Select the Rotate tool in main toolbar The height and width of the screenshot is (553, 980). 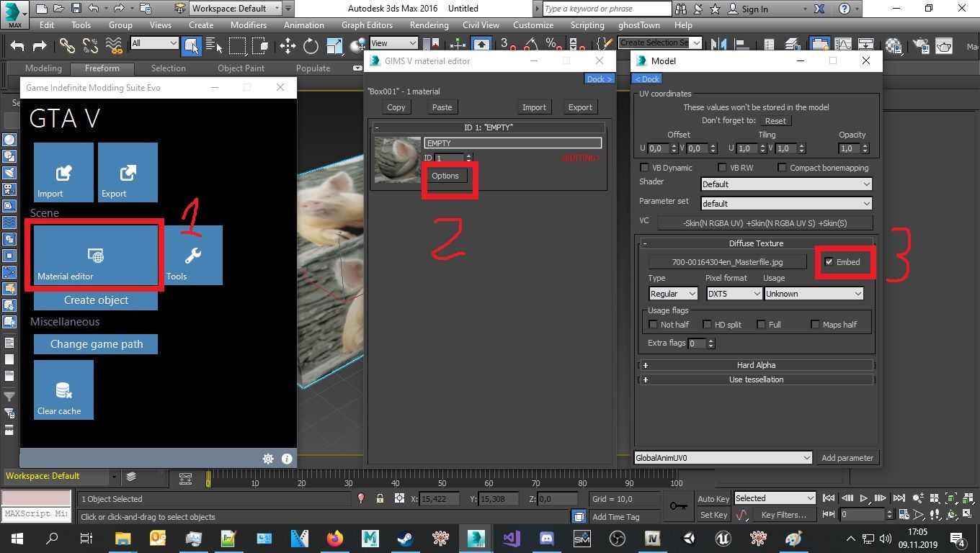[311, 46]
